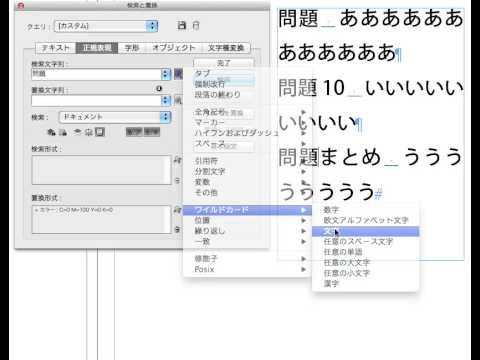
Task: Click specify find format icon
Action: tap(177, 160)
